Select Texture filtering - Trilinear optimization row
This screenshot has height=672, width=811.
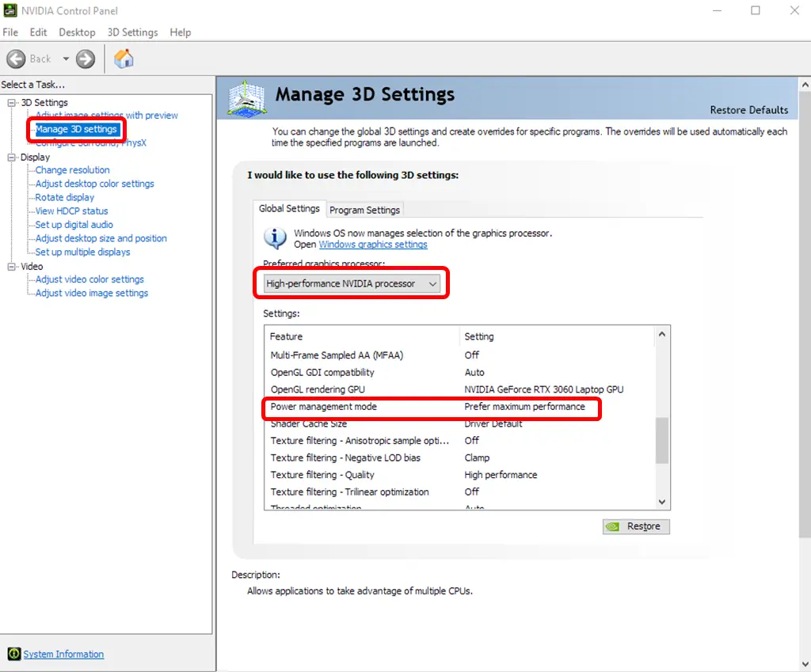tap(460, 492)
